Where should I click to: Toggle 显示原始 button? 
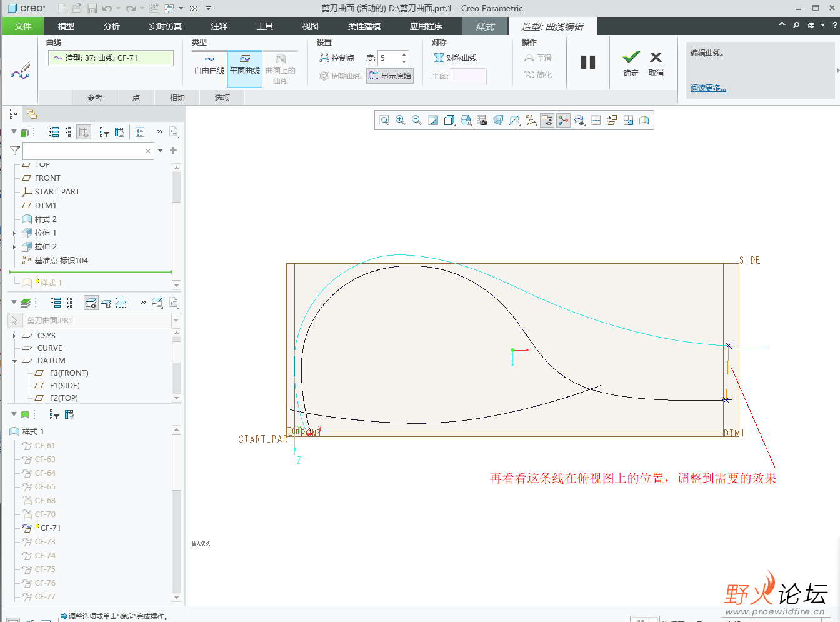(x=390, y=76)
